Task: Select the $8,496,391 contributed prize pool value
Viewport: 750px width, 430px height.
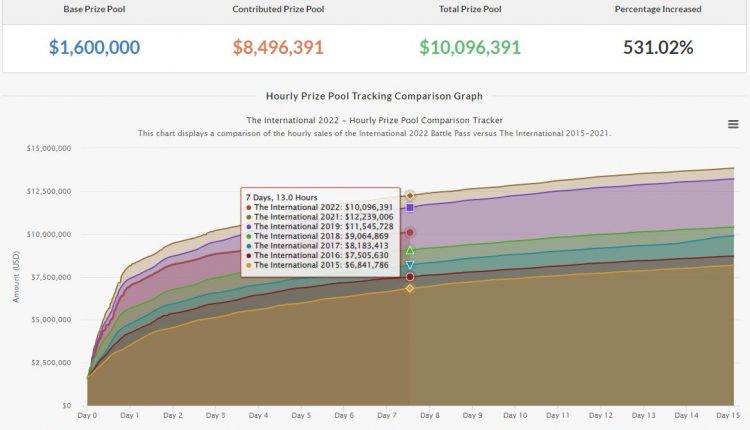Action: [281, 47]
